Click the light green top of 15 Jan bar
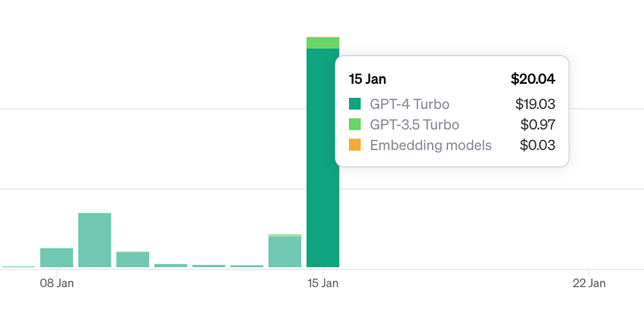 click(x=323, y=43)
